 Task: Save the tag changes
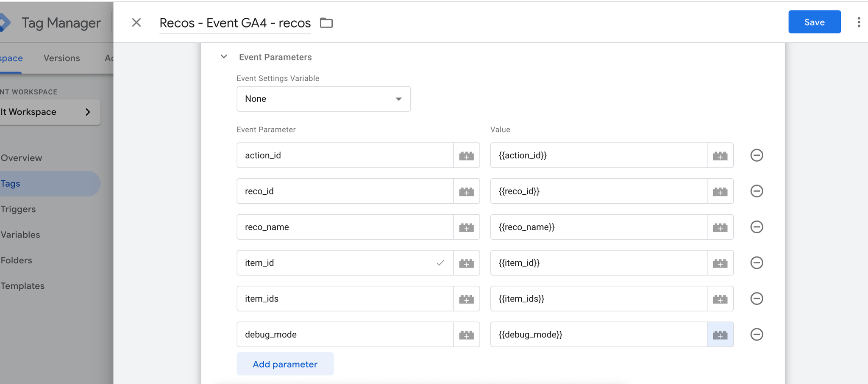814,22
